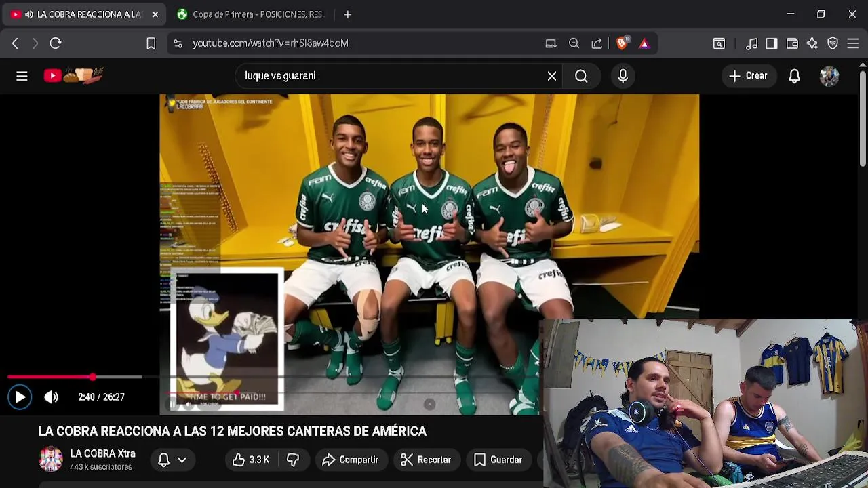Expand subscription options chevron
This screenshot has width=868, height=488.
click(x=182, y=460)
